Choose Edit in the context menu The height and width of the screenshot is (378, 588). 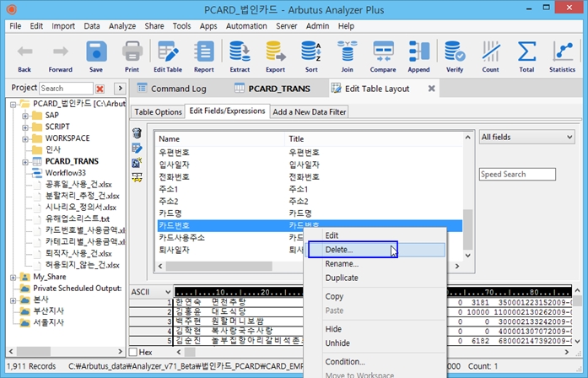376,235
